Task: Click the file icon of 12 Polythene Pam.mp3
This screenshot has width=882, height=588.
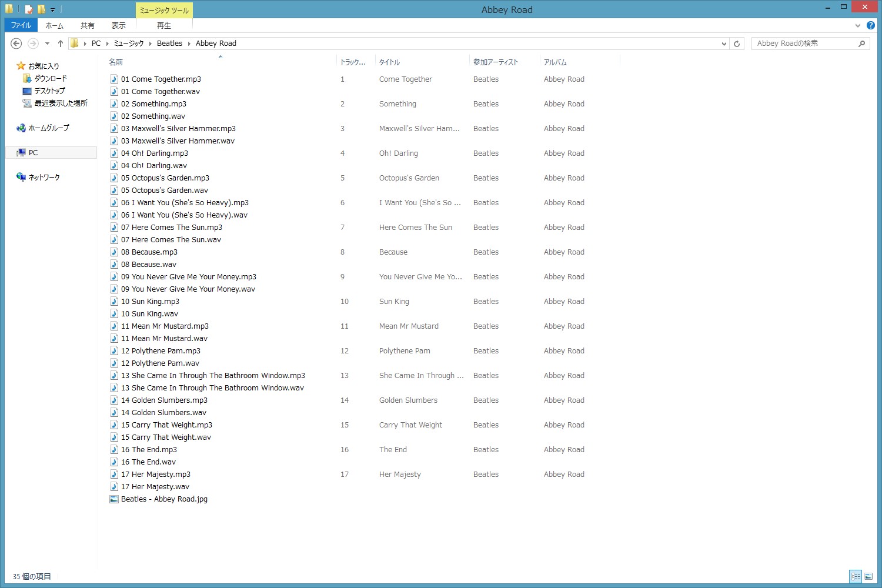Action: pos(114,350)
